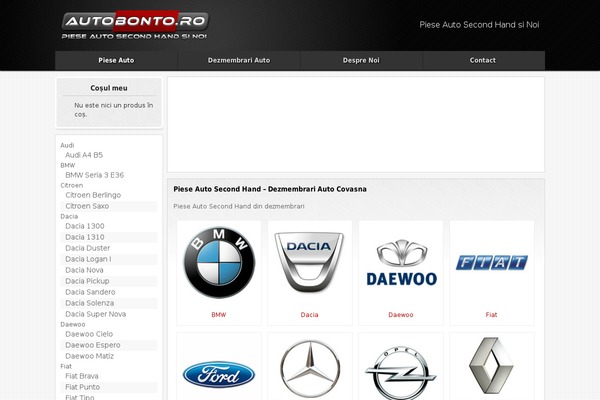Open the Daewoo brand logo image
Viewport: 600px width, 400px height.
tap(401, 263)
